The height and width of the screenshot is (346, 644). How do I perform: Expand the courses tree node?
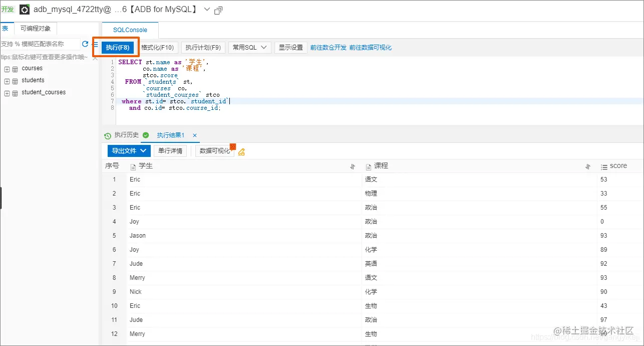[7, 68]
